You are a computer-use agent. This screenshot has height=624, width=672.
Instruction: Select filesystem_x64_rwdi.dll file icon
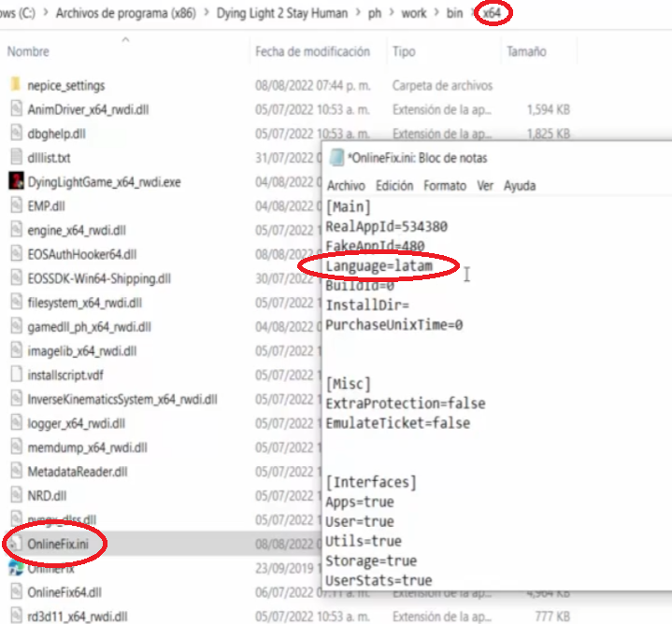tap(16, 302)
